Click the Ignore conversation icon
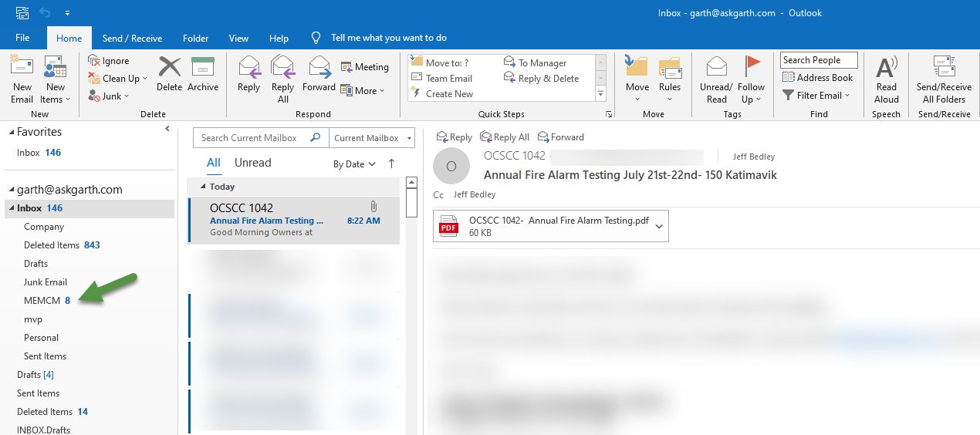Viewport: 980px width, 435px height. (109, 61)
